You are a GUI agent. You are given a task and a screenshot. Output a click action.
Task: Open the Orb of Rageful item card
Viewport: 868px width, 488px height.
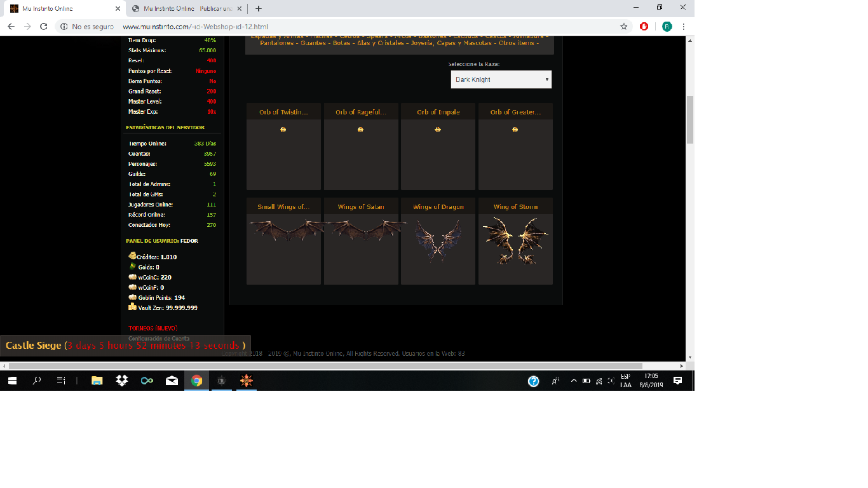361,147
